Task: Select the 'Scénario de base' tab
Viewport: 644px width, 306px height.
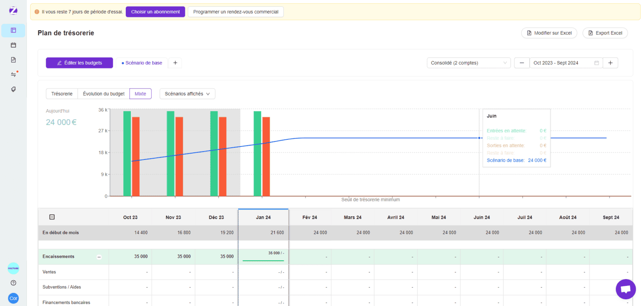Action: (142, 63)
